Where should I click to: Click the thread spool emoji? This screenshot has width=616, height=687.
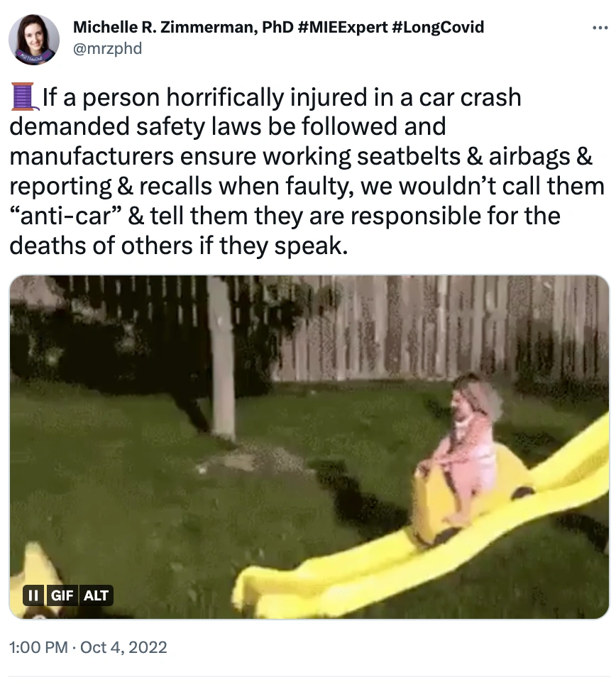click(x=24, y=97)
